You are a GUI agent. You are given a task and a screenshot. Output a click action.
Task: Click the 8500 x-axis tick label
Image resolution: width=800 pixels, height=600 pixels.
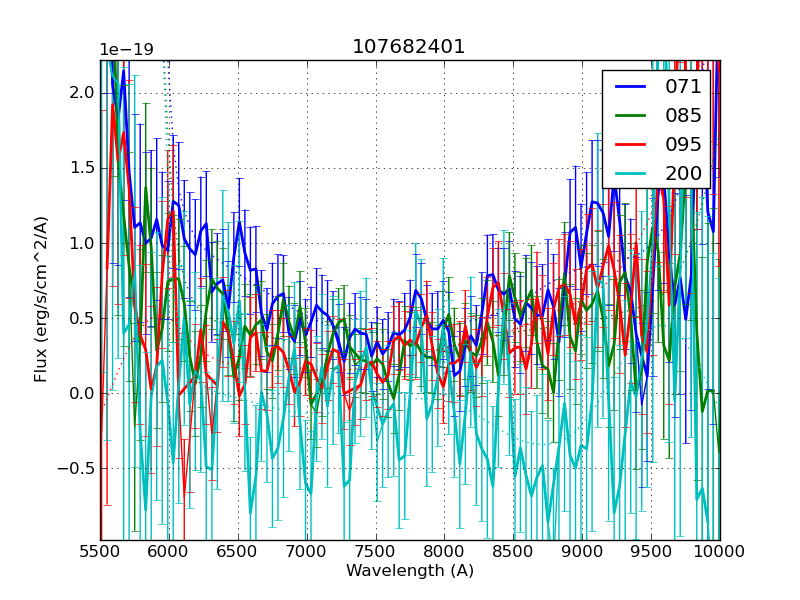[514, 552]
